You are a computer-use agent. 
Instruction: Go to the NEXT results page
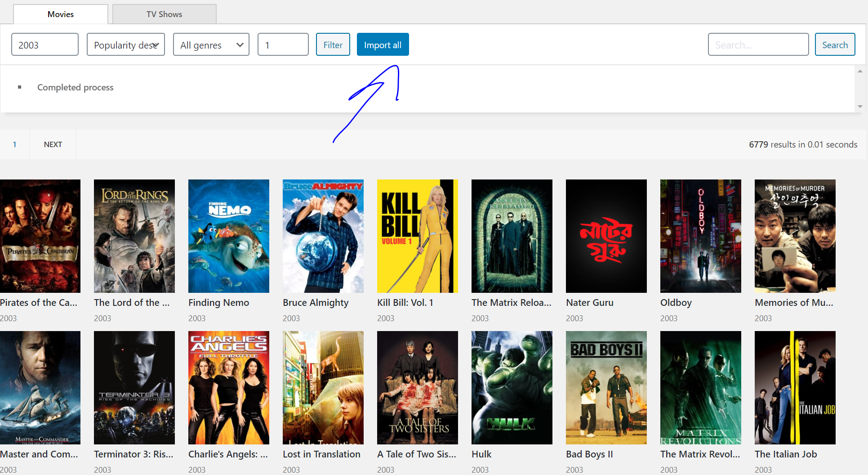[53, 144]
